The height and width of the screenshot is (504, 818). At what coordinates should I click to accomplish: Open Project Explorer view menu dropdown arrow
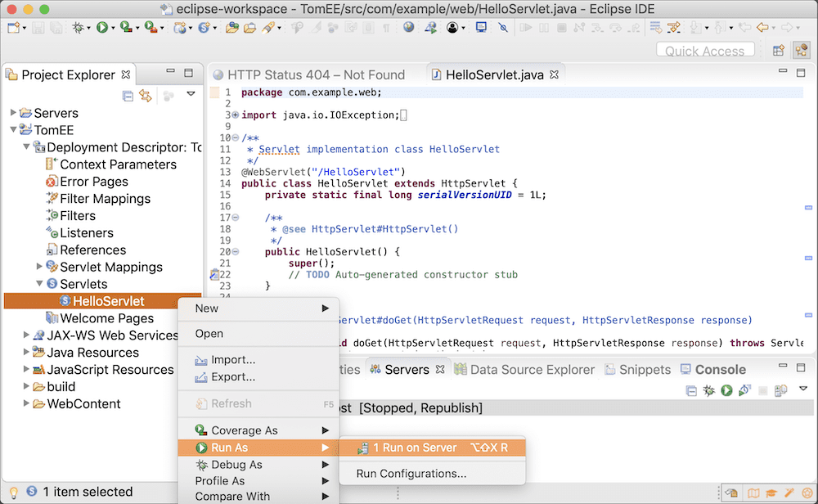point(191,95)
